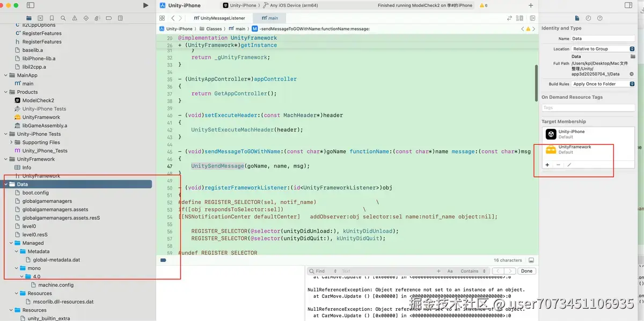The width and height of the screenshot is (644, 321).
Task: Choose file location via folder icon
Action: point(632,56)
